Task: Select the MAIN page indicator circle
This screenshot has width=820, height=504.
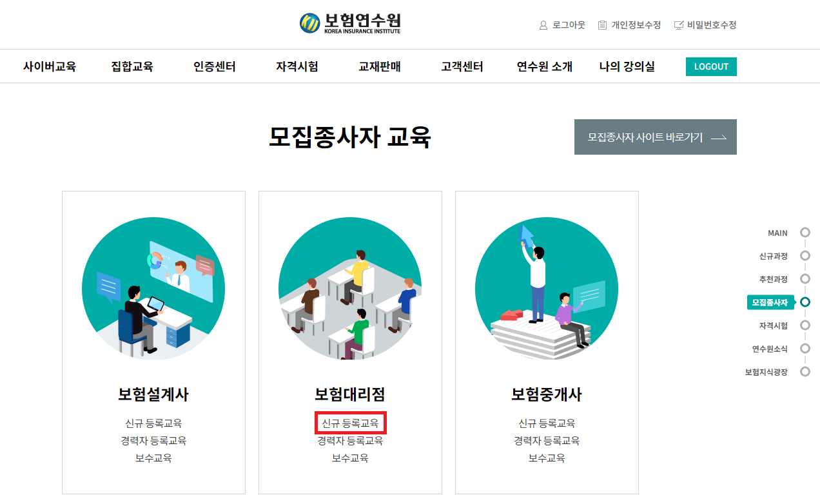Action: point(805,233)
